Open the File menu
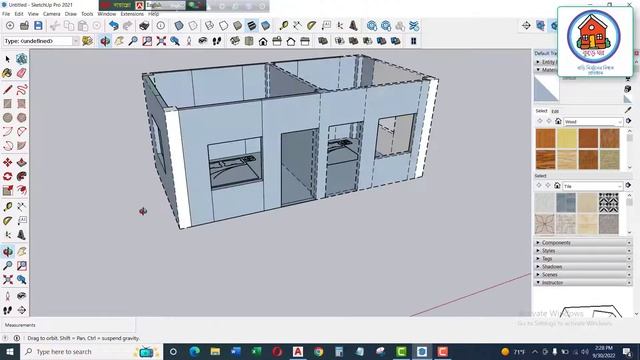Viewport: 640px width, 360px height. click(6, 14)
